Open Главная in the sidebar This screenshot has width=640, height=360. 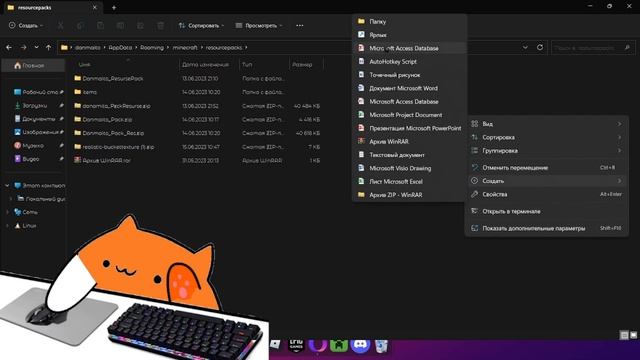pos(33,65)
